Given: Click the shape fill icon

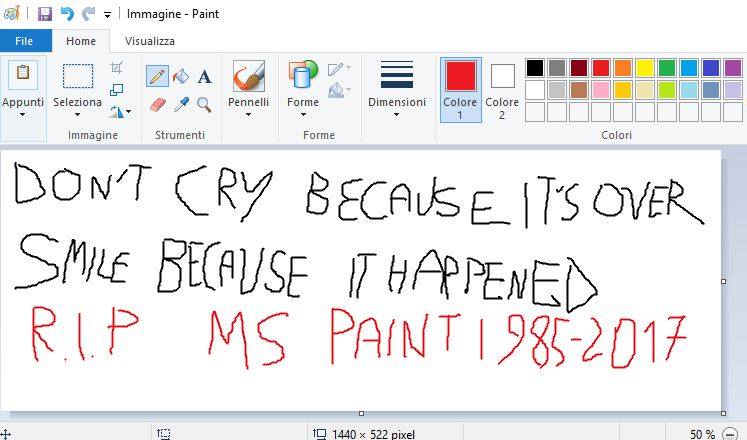Looking at the screenshot, I should coord(336,90).
